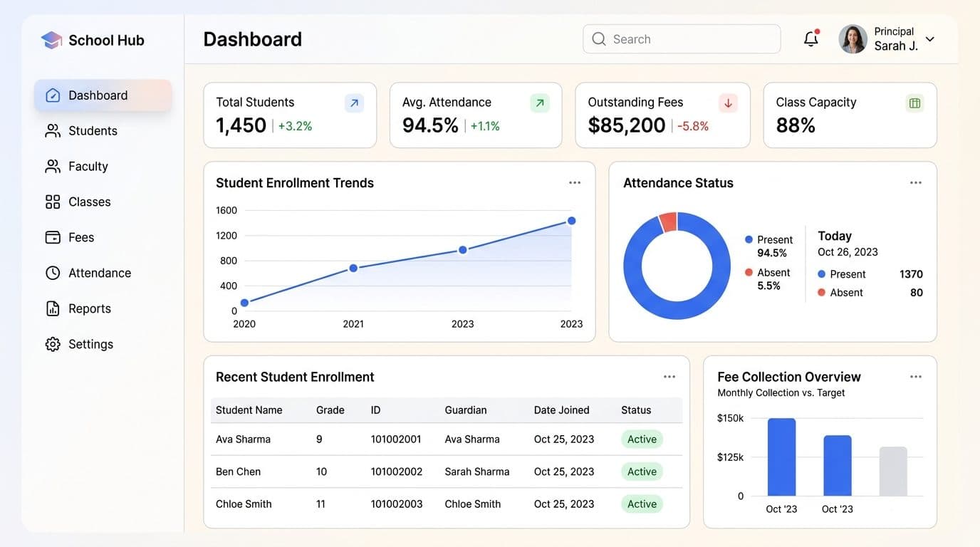The width and height of the screenshot is (980, 547).
Task: Click the Dashboard gauge icon in sidebar
Action: [x=53, y=95]
